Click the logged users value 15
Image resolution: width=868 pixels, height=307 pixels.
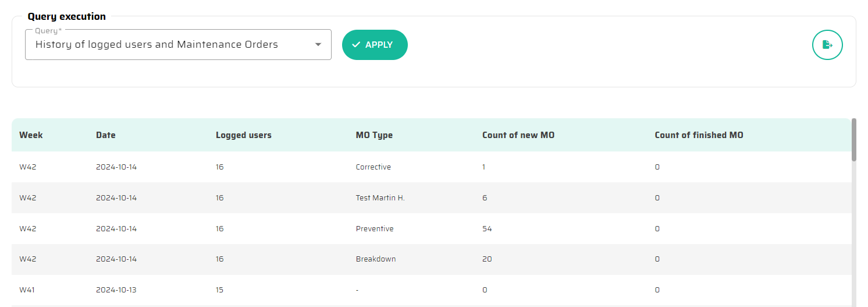(x=219, y=290)
